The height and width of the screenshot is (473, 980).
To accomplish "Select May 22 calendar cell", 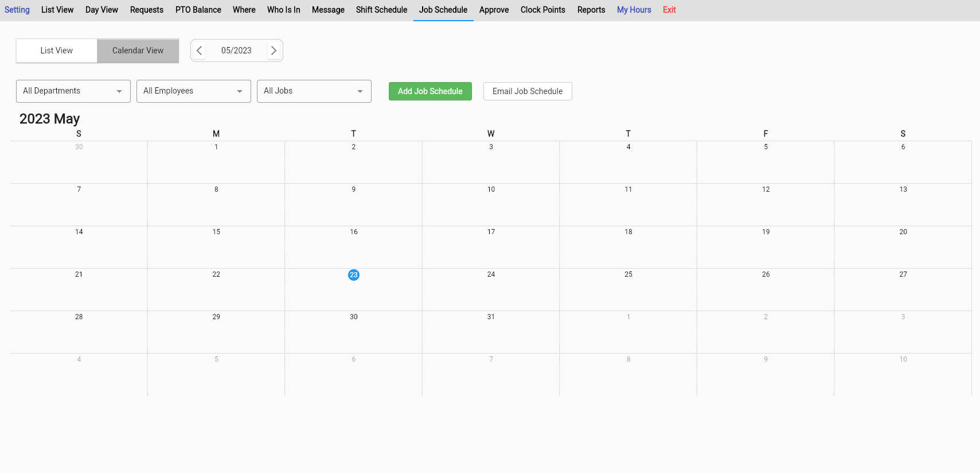I will [x=216, y=290].
